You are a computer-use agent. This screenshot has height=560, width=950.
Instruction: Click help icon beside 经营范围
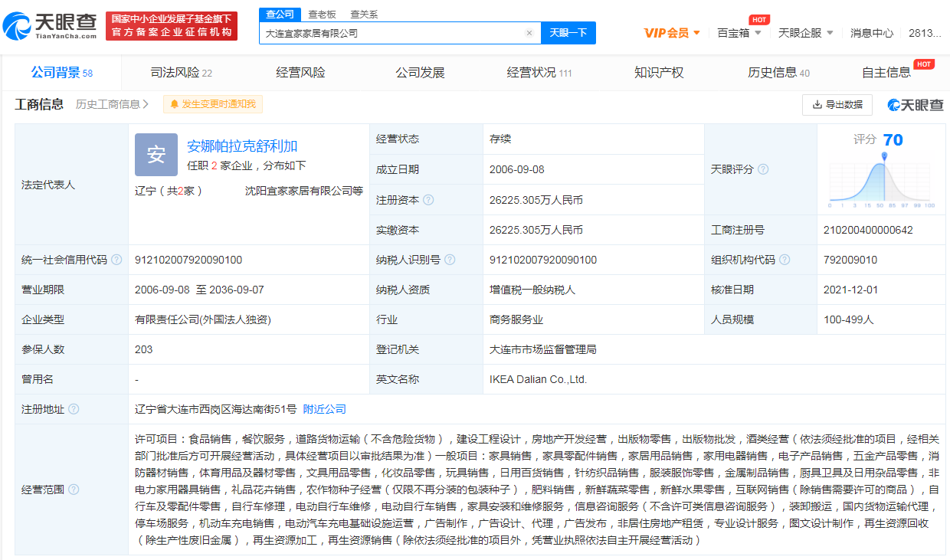(74, 490)
